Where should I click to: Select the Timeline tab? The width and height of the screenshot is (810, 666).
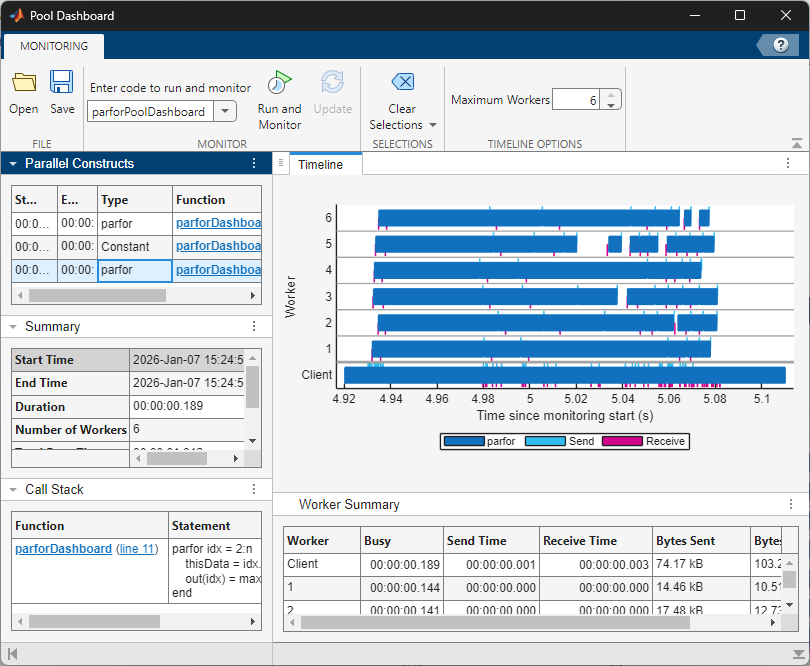(x=320, y=164)
